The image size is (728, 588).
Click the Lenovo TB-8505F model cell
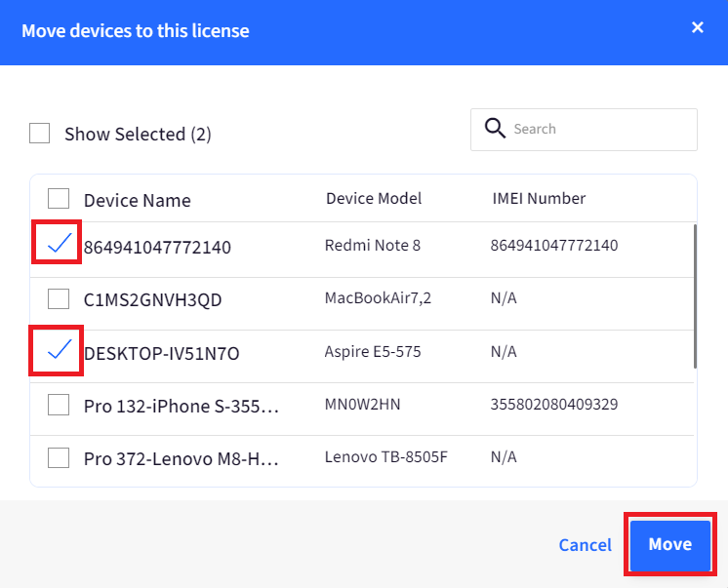coord(386,457)
